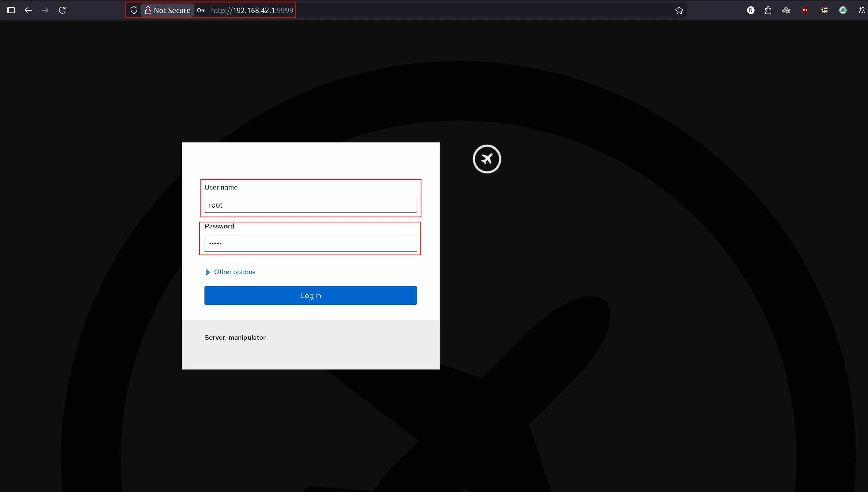Click the green circle extension icon
This screenshot has width=868, height=492.
[843, 10]
